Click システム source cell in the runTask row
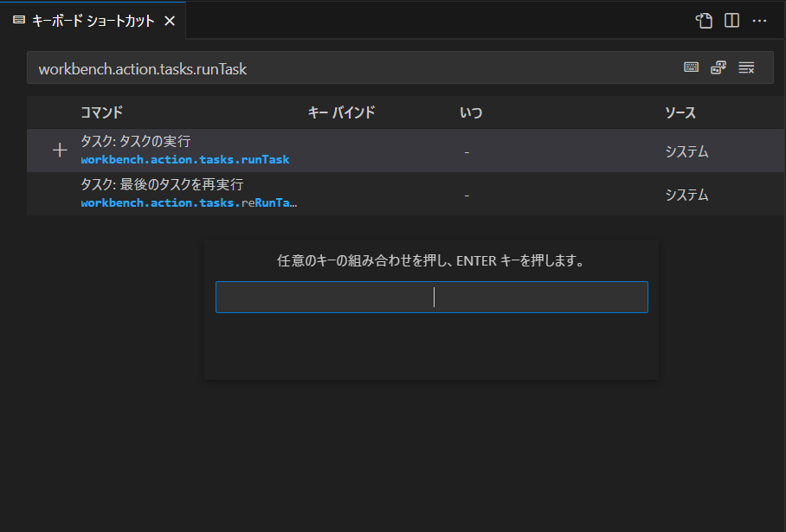Image resolution: width=786 pixels, height=532 pixels. (686, 151)
